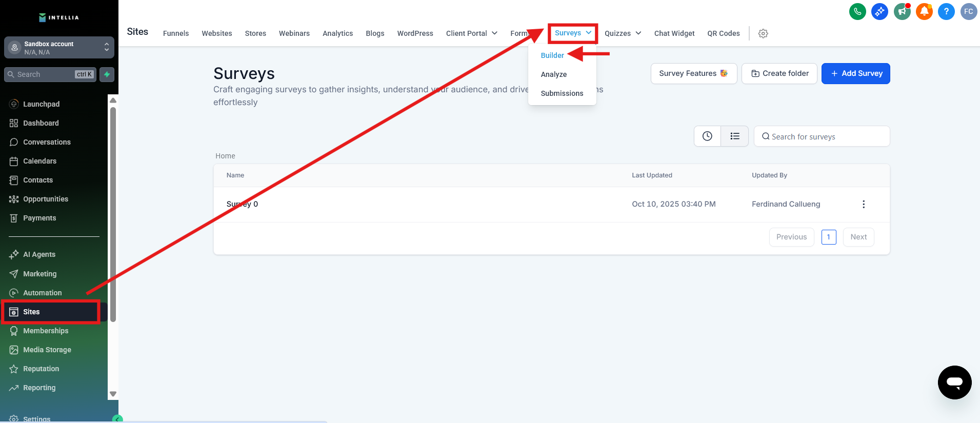Collapse the sidebar with green arrow
The width and height of the screenshot is (980, 423).
click(117, 419)
